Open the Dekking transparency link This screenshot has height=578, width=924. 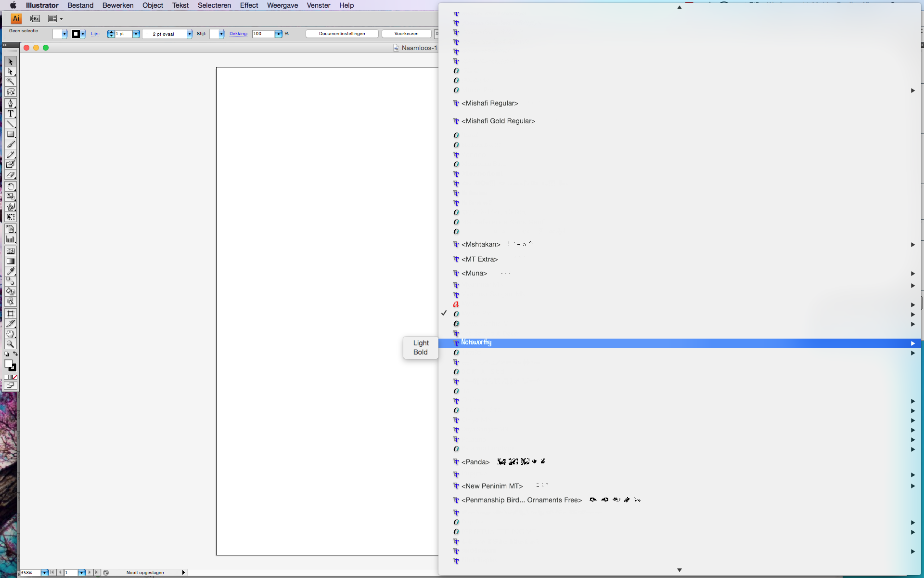pos(238,34)
